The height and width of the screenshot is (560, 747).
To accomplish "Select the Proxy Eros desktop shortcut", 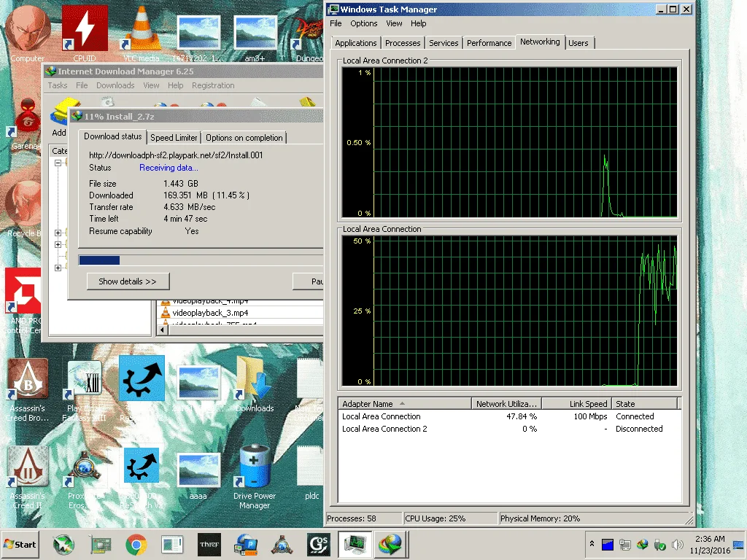I will [x=84, y=478].
